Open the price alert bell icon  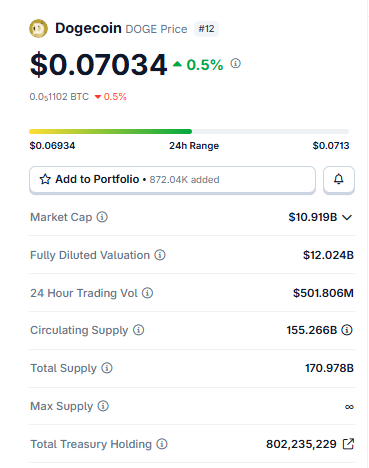(339, 179)
